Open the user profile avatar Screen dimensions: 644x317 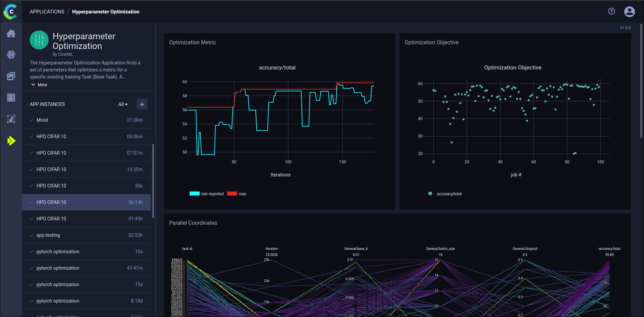click(630, 12)
